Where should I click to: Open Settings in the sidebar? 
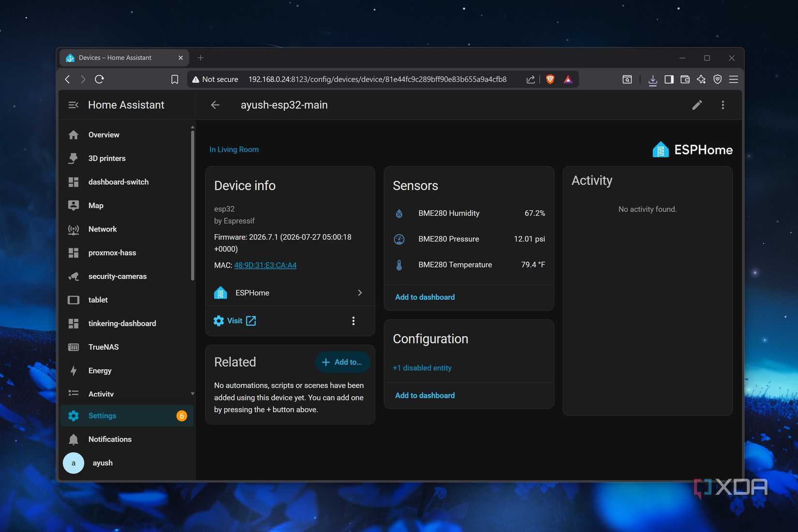click(127, 416)
